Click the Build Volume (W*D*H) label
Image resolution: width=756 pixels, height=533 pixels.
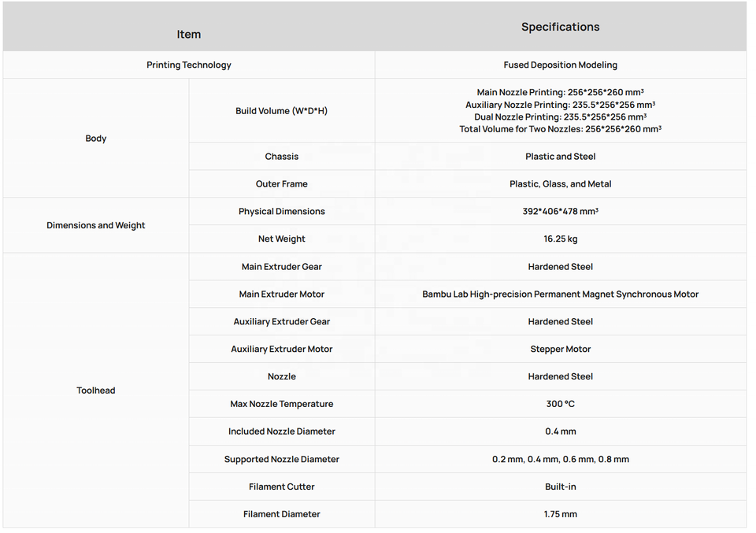point(282,111)
